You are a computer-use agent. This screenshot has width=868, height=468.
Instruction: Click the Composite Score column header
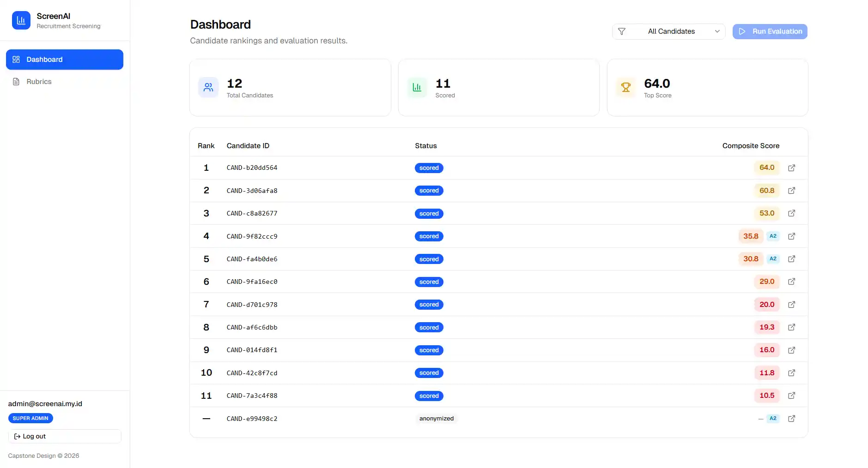(x=751, y=146)
